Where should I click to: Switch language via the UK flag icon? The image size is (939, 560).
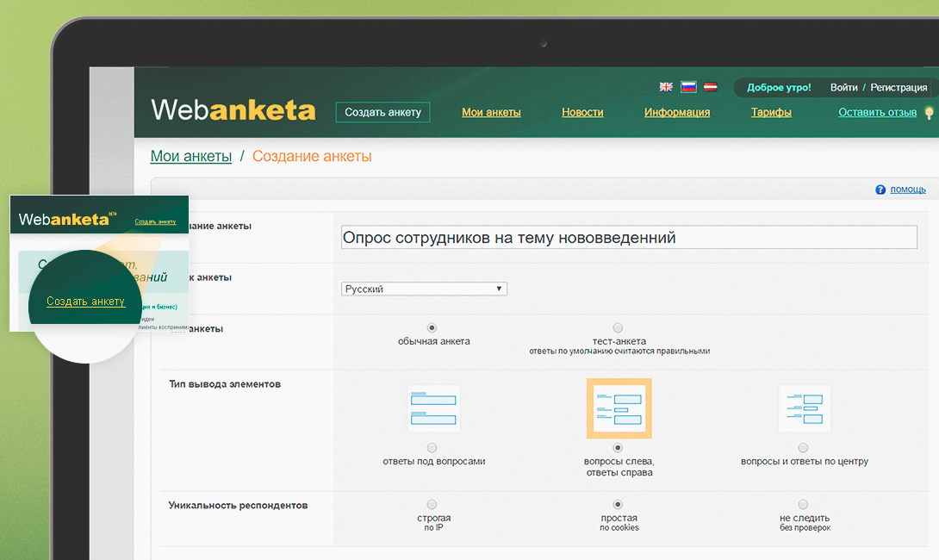point(666,87)
